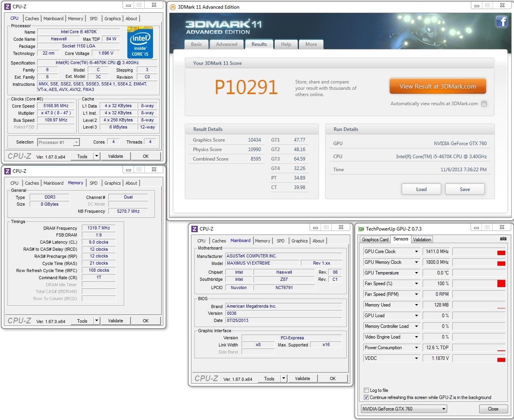Open About tab in Mainboard CPU-Z window

click(x=318, y=241)
